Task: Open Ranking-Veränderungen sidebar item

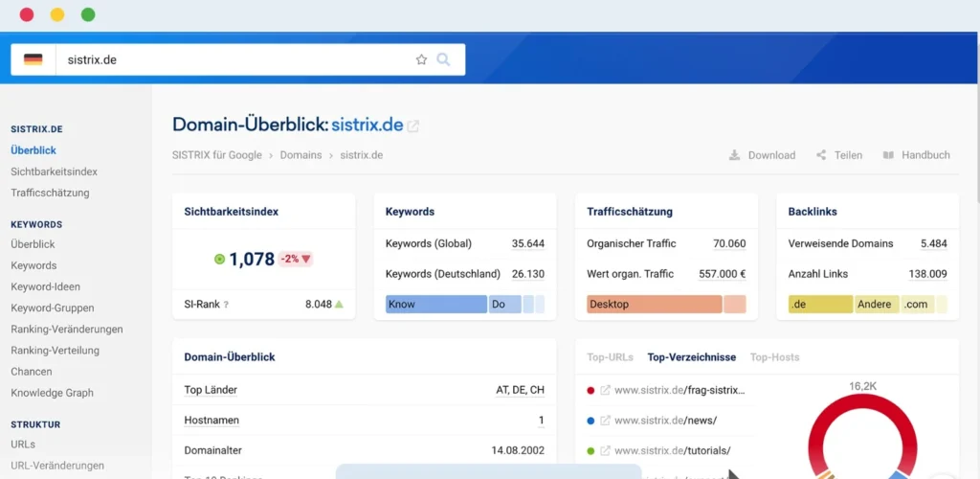Action: 67,329
